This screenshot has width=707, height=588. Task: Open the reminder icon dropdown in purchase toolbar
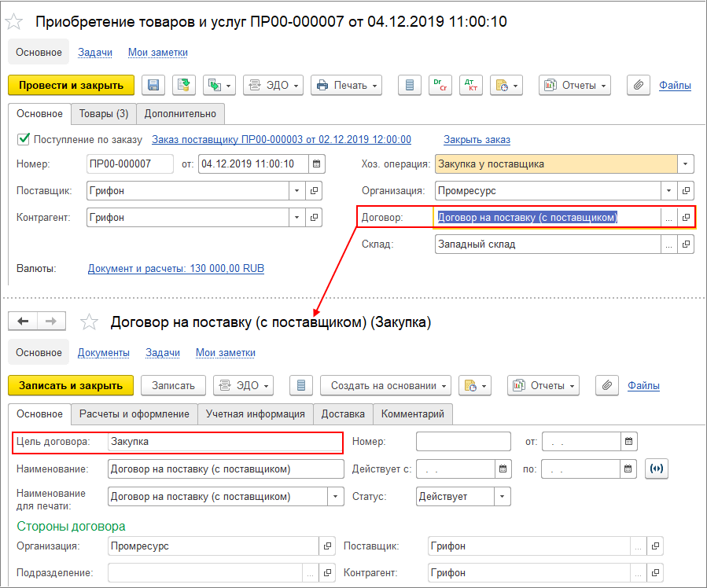tap(506, 85)
